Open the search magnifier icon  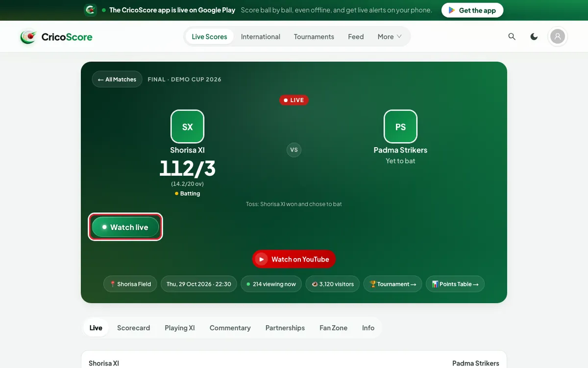[x=512, y=37]
